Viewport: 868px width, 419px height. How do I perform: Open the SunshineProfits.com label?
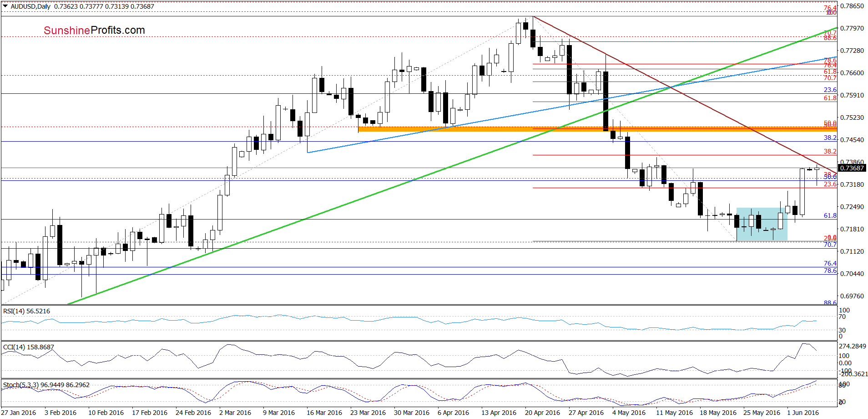click(x=94, y=30)
